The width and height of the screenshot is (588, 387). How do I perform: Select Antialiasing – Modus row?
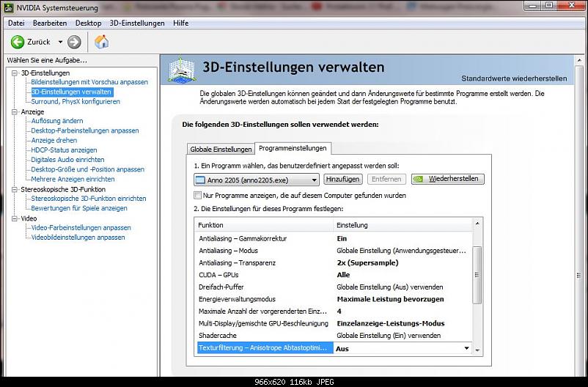pos(334,251)
